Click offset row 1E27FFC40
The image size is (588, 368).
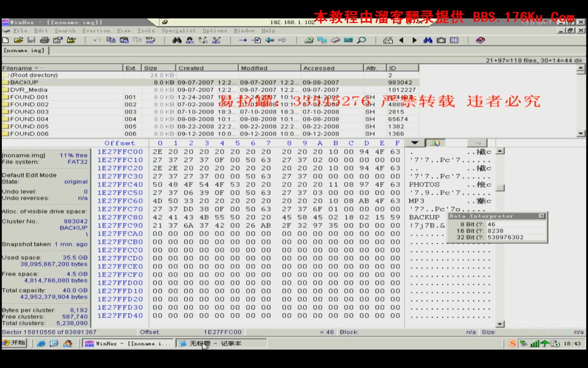pos(120,184)
